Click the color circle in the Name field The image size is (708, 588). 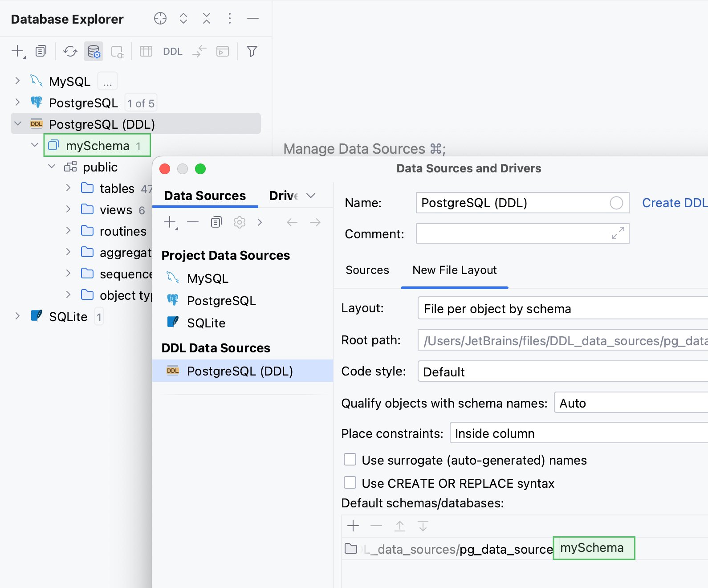(616, 203)
